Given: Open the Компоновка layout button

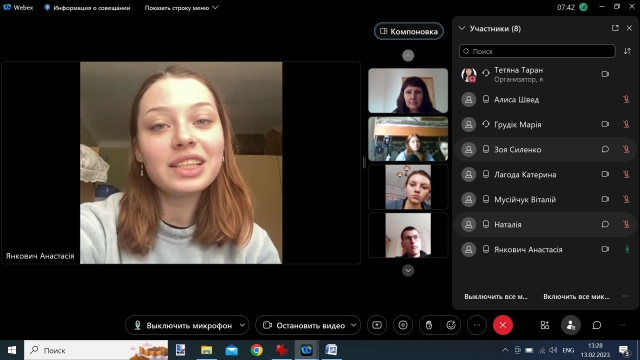Looking at the screenshot, I should [409, 31].
